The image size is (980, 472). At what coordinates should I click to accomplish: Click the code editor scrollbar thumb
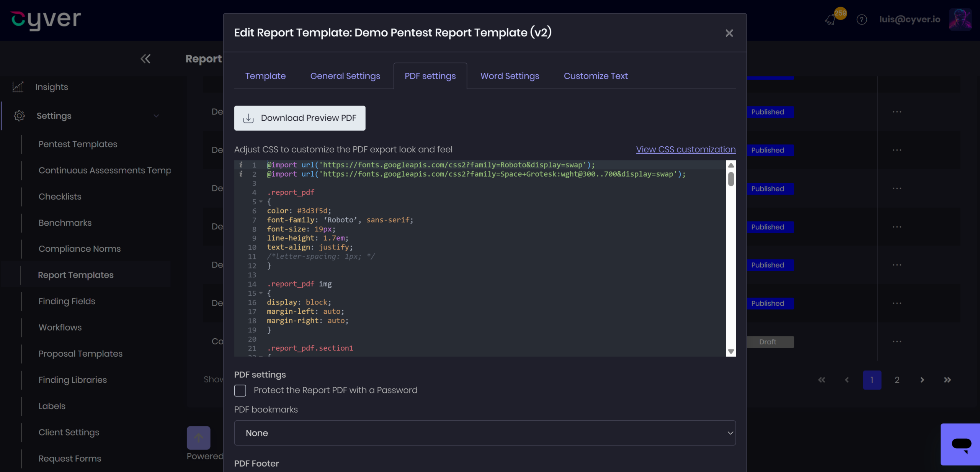click(x=731, y=179)
